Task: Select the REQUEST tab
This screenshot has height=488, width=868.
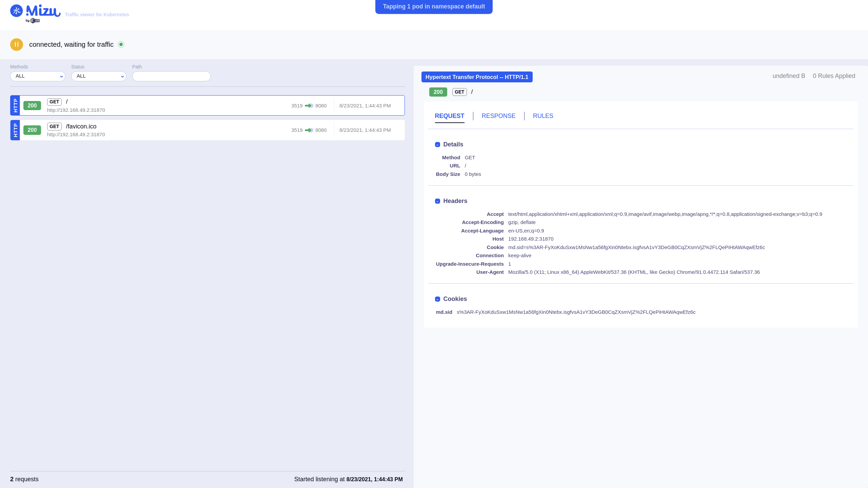Action: point(449,116)
